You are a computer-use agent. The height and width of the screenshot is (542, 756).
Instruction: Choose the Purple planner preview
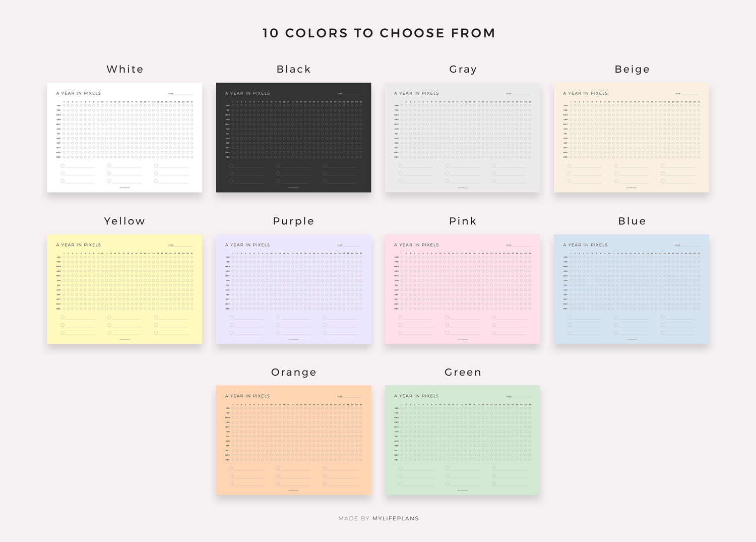click(293, 289)
